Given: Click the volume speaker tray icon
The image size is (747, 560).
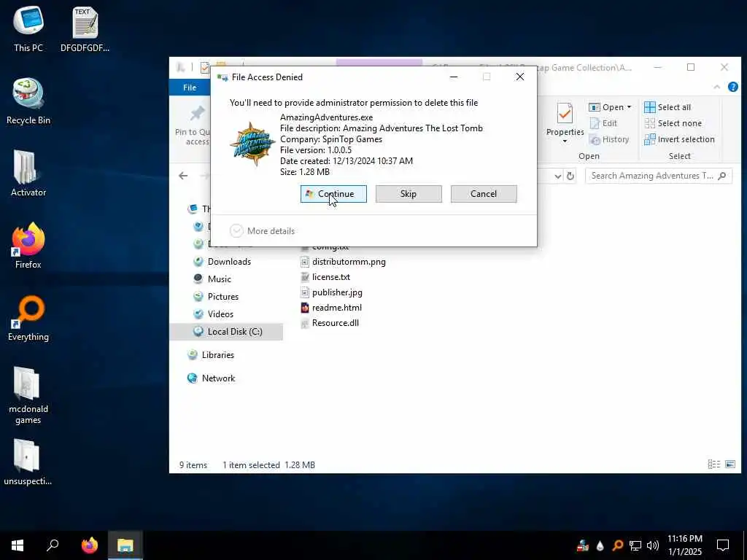Looking at the screenshot, I should click(x=653, y=545).
